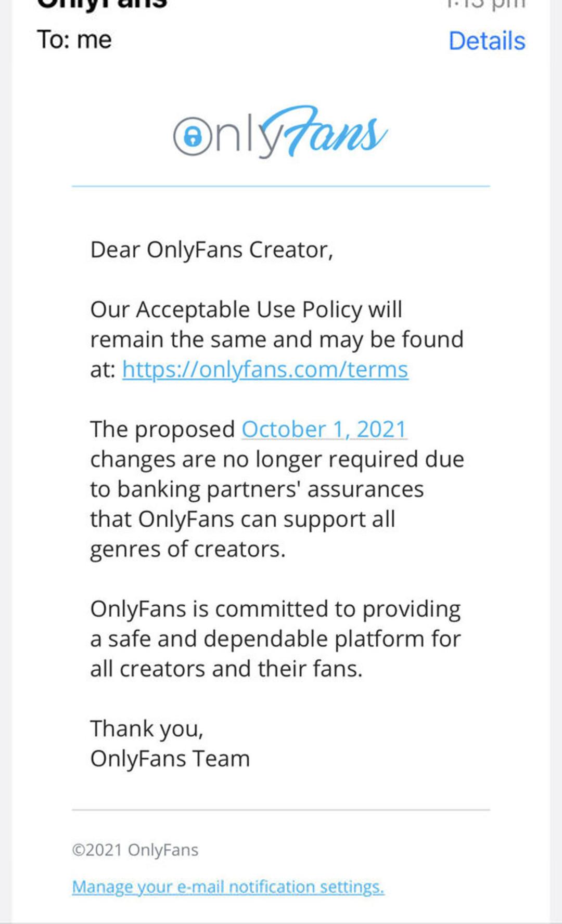Click the 'OnlyFans Team' signature
The width and height of the screenshot is (562, 924).
(170, 759)
